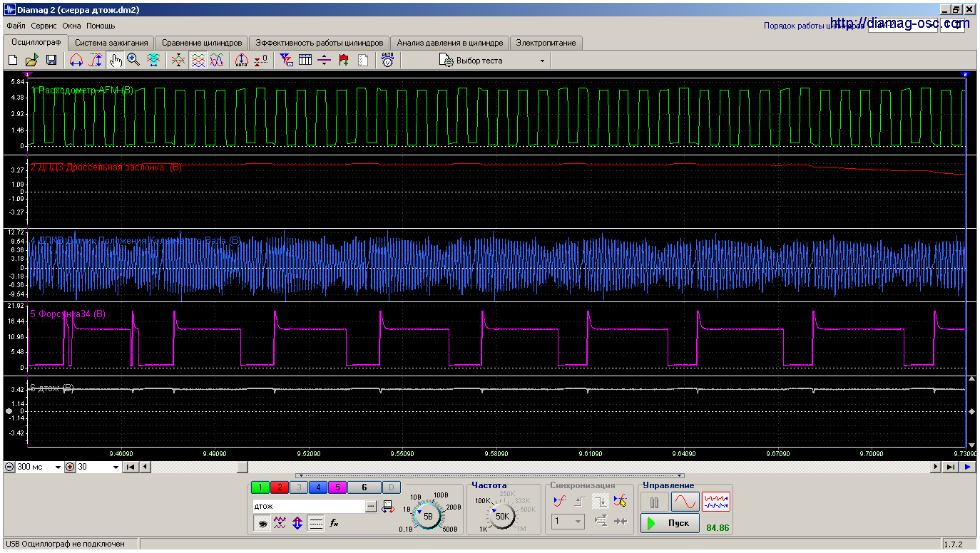
Task: Click the notes checklist page icon
Action: (x=363, y=61)
